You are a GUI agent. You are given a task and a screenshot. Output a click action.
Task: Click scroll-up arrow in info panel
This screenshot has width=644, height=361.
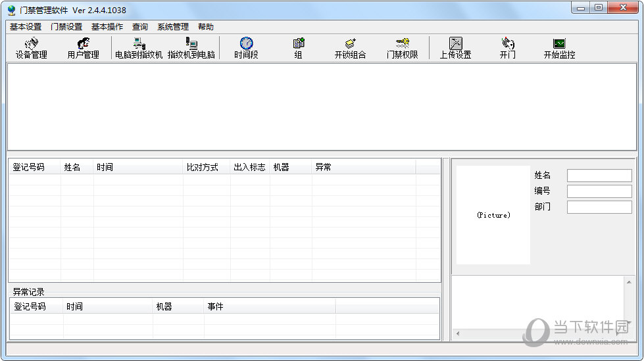click(x=629, y=281)
